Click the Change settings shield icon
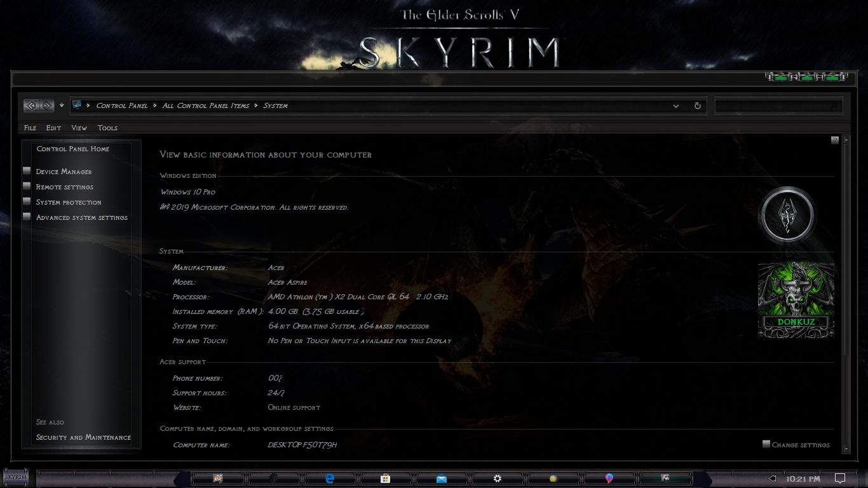This screenshot has width=868, height=488. click(766, 444)
